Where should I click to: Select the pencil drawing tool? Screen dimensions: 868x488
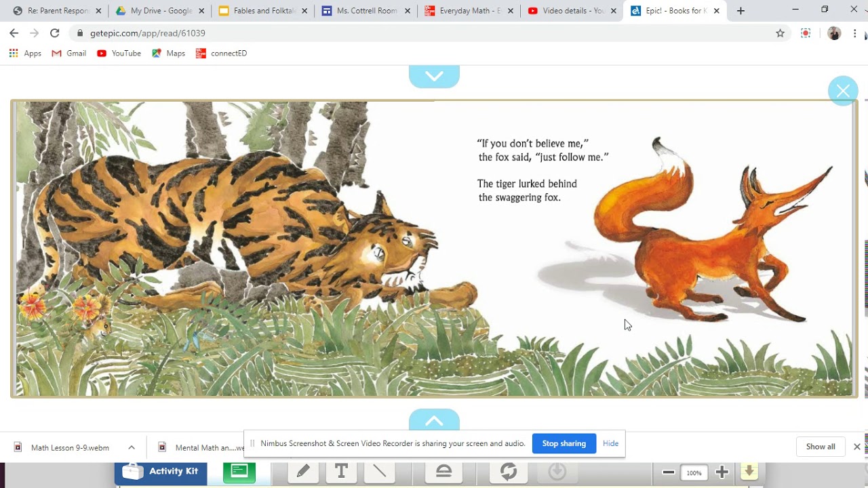[x=303, y=472]
